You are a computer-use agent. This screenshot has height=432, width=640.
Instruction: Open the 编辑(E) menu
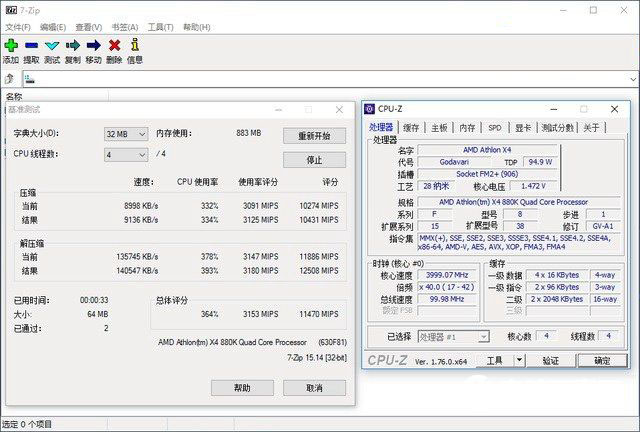[x=53, y=27]
